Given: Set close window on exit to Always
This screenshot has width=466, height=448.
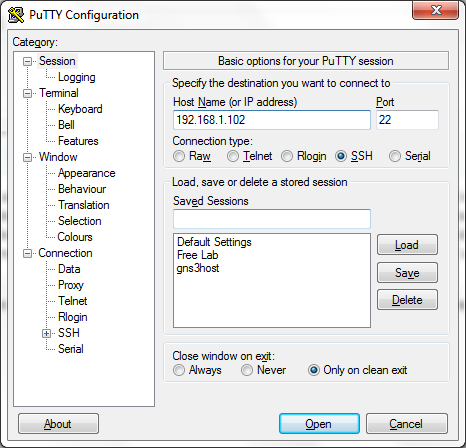Looking at the screenshot, I should [x=179, y=370].
